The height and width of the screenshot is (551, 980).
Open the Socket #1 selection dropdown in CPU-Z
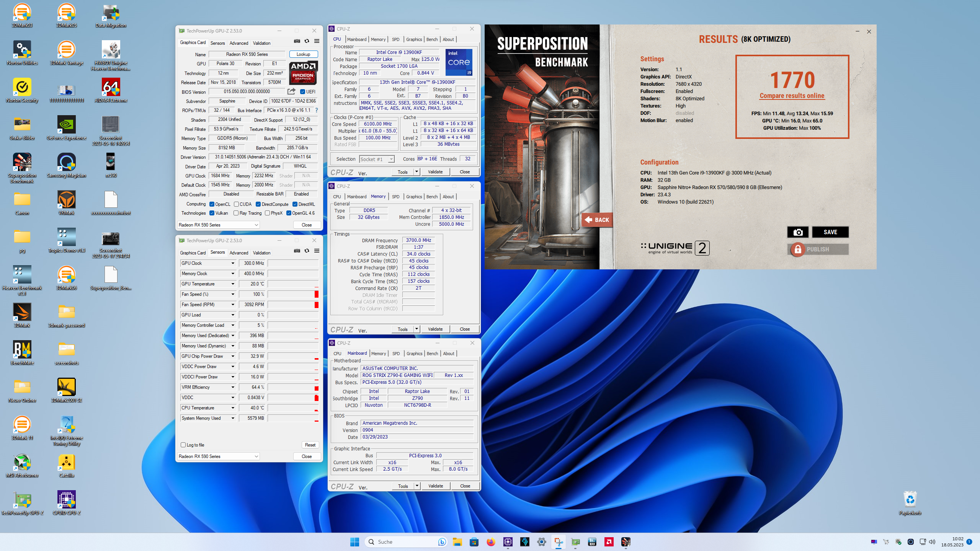377,159
